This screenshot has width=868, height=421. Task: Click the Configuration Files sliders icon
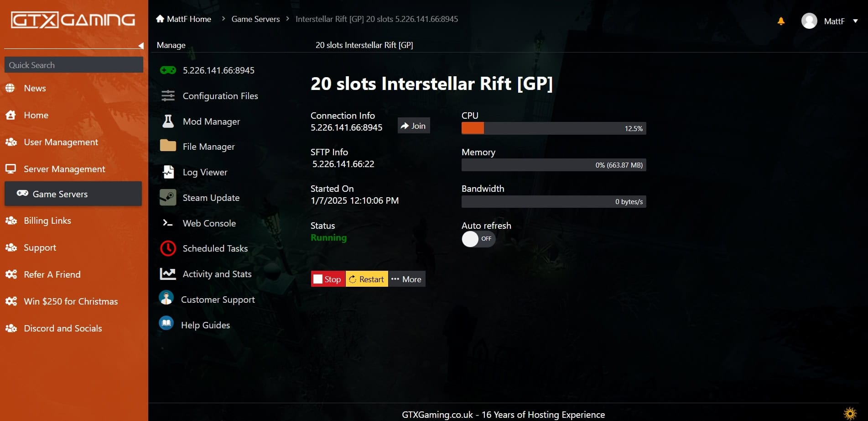tap(168, 96)
